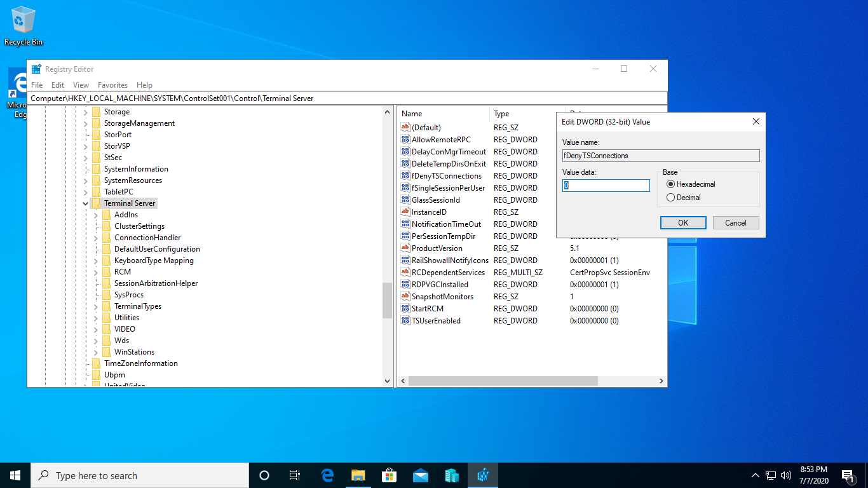
Task: Click the Value data input field
Action: (x=606, y=186)
